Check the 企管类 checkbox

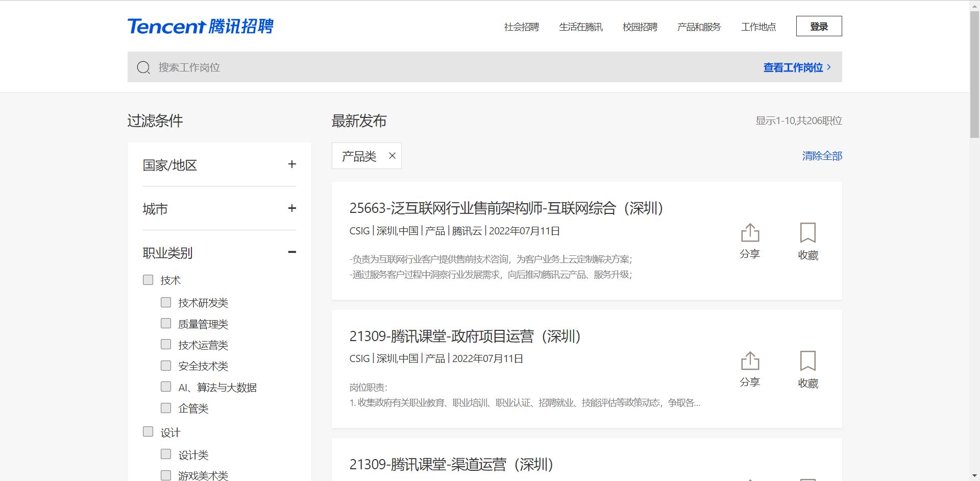pos(166,407)
